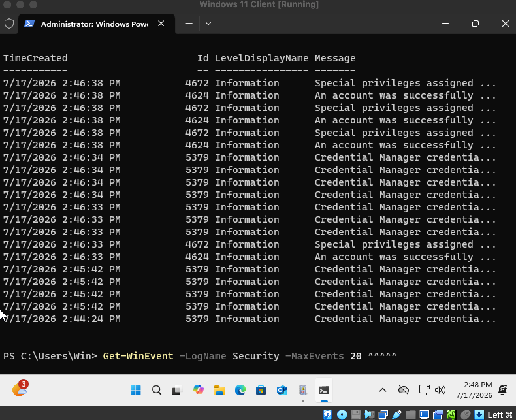Click the -MaxEvents parameter in the command

[x=314, y=356]
